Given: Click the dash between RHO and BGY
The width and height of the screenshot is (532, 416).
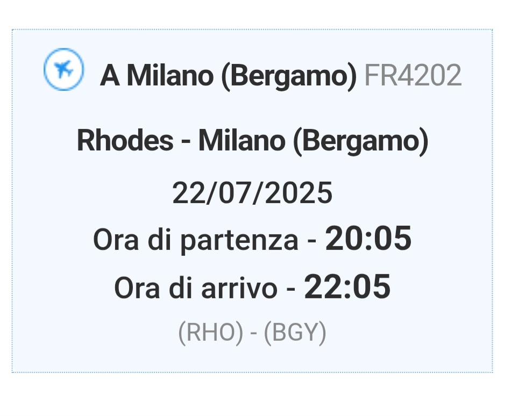Looking at the screenshot, I should (x=253, y=334).
